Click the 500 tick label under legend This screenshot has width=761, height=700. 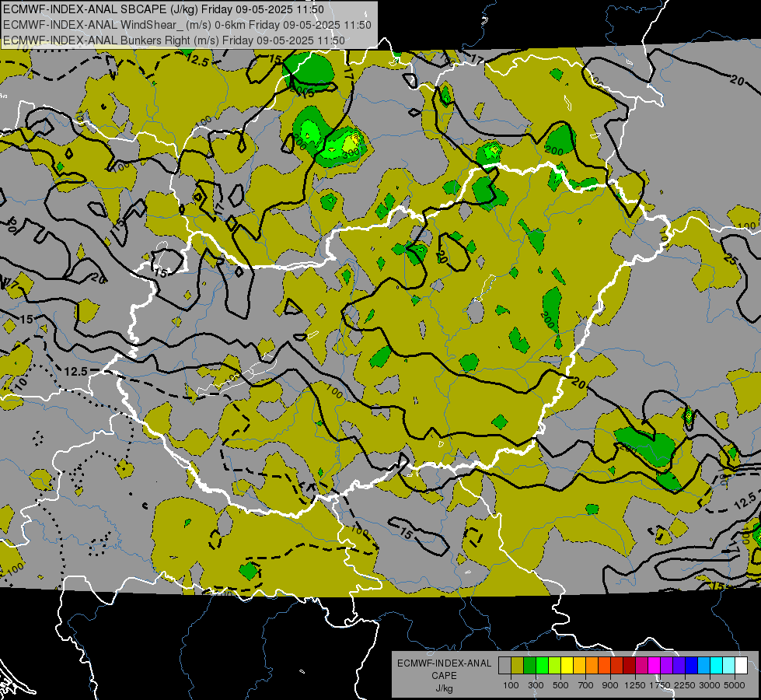(x=560, y=685)
